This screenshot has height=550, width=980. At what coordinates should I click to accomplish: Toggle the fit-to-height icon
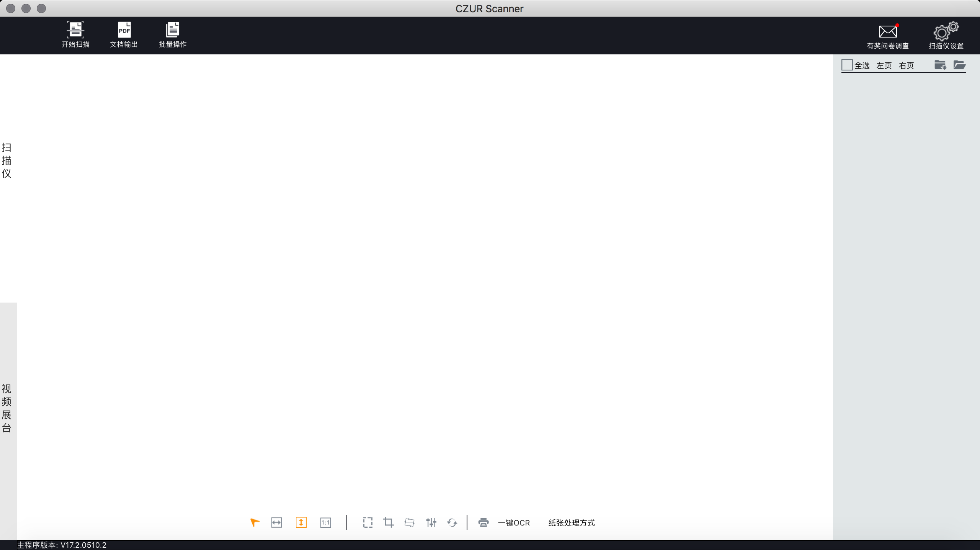(301, 522)
